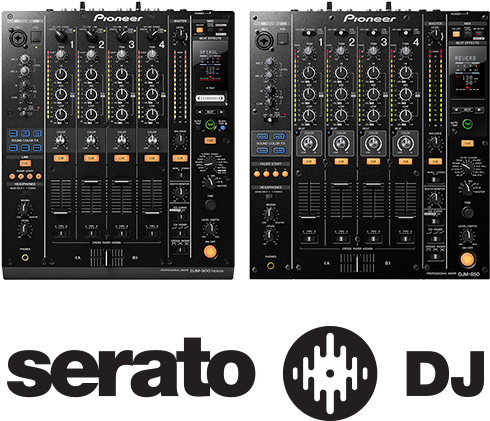Click the channel 4 CUE button on DJM-850
This screenshot has height=421, width=490.
click(x=405, y=162)
